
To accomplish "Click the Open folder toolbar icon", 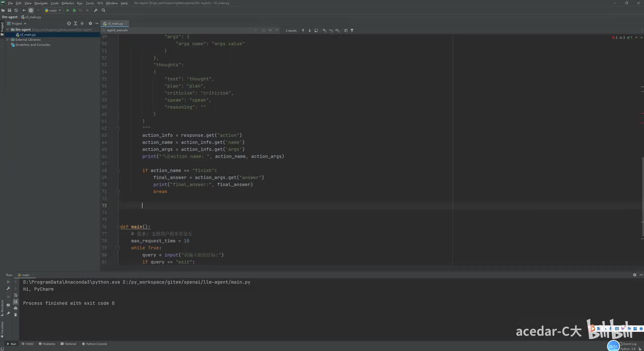I will coord(4,10).
